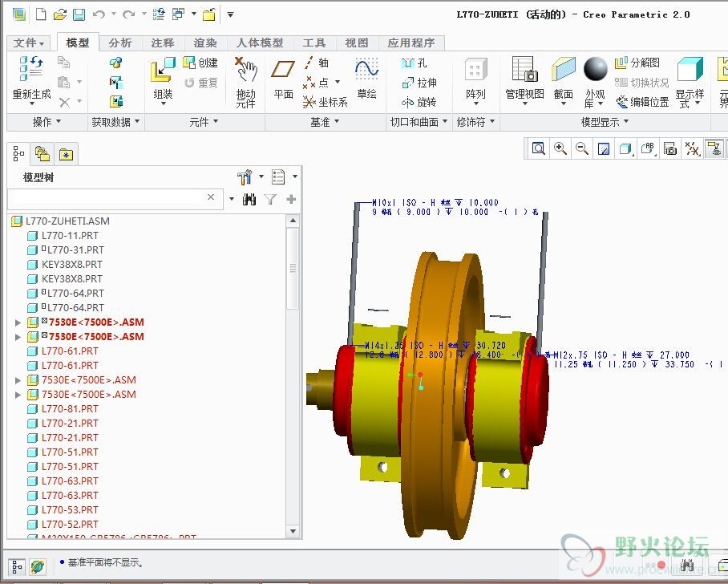Select L770-ZUHETI.ASM root in model tree
728x584 pixels.
[67, 221]
